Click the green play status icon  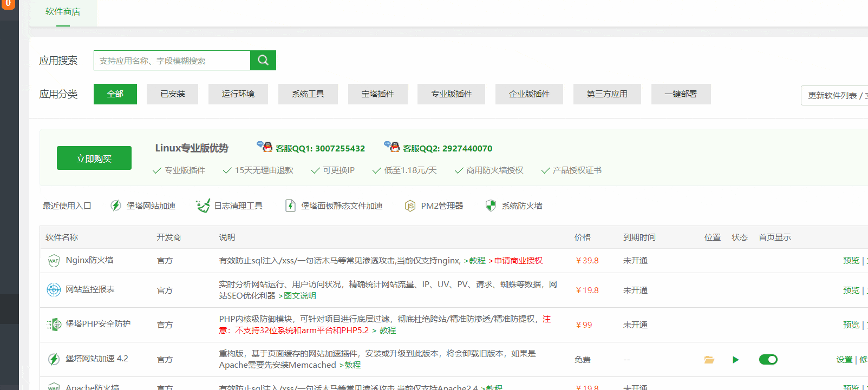tap(735, 360)
